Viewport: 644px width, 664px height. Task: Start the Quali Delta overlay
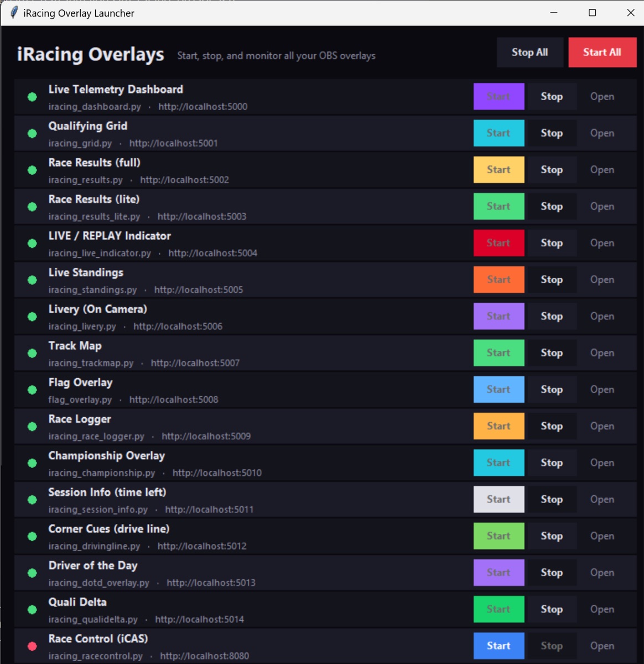pyautogui.click(x=498, y=609)
